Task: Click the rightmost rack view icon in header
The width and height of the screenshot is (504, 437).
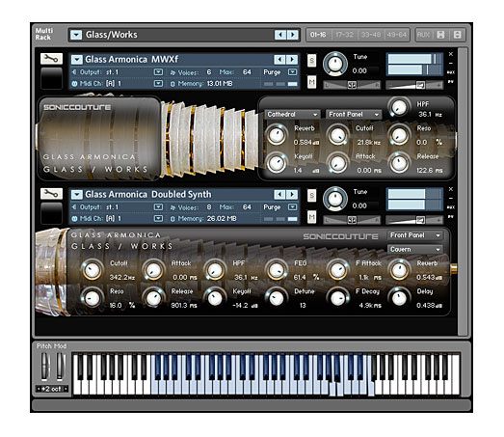Action: tap(457, 35)
